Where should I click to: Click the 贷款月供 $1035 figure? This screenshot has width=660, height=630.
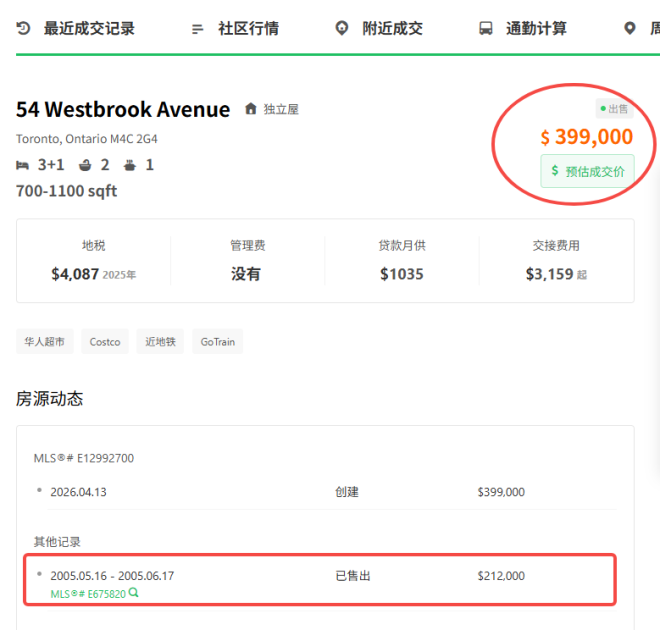[401, 274]
